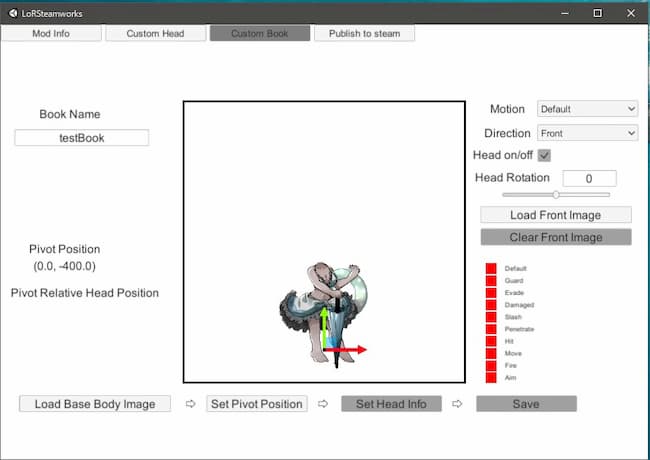
Task: Select the red square next to Evade
Action: tap(491, 293)
